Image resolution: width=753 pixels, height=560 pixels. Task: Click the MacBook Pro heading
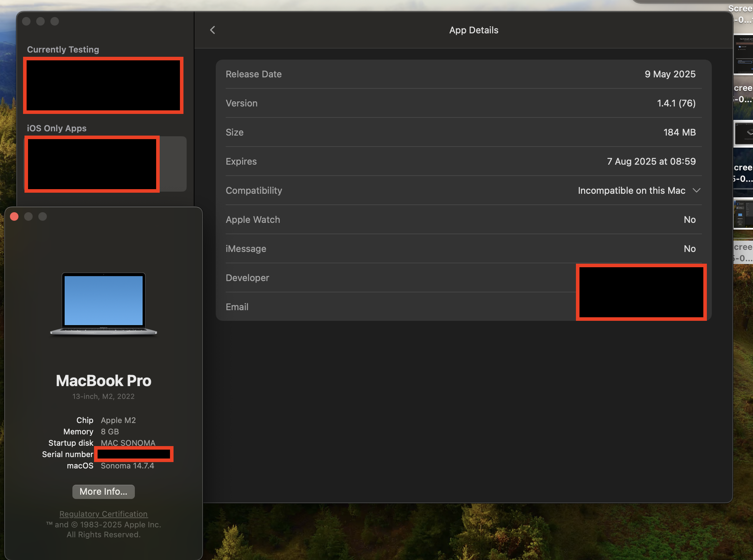[x=104, y=381]
